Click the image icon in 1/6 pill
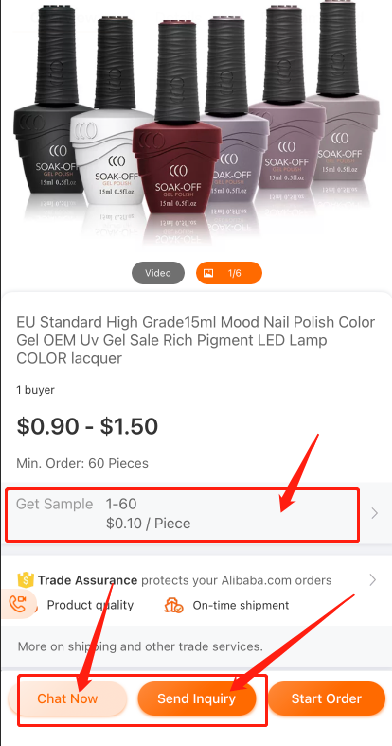Viewport: 392px width, 746px height. [208, 273]
